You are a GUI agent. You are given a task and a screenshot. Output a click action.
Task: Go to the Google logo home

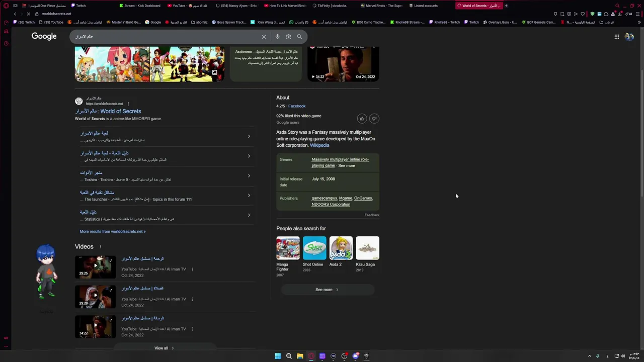(44, 36)
